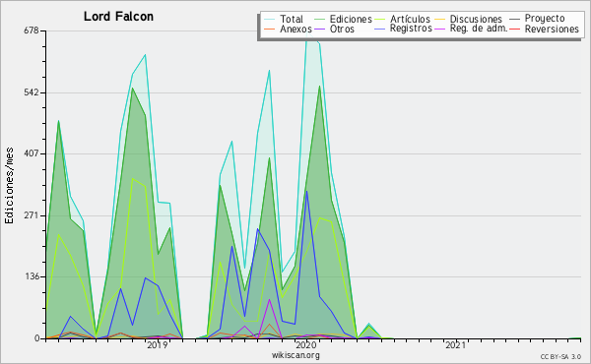Click the y-axis value 407
This screenshot has height=364, width=591.
point(32,153)
